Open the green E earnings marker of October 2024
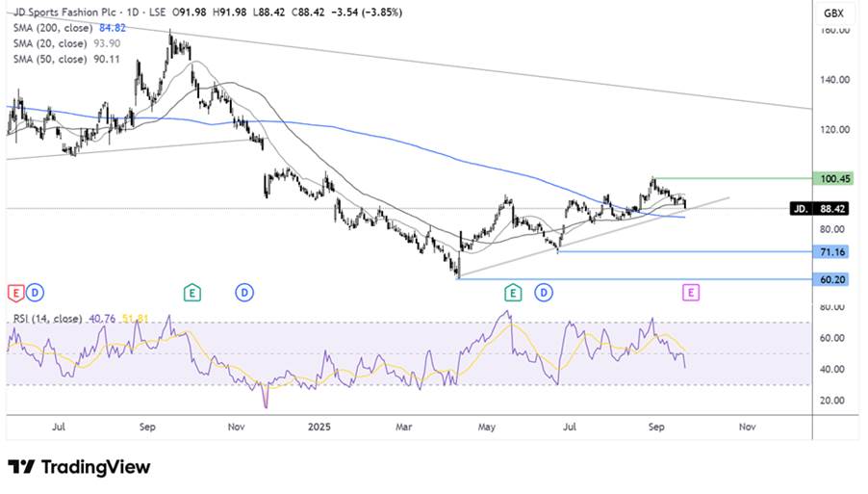This screenshot has height=494, width=868. coord(191,293)
